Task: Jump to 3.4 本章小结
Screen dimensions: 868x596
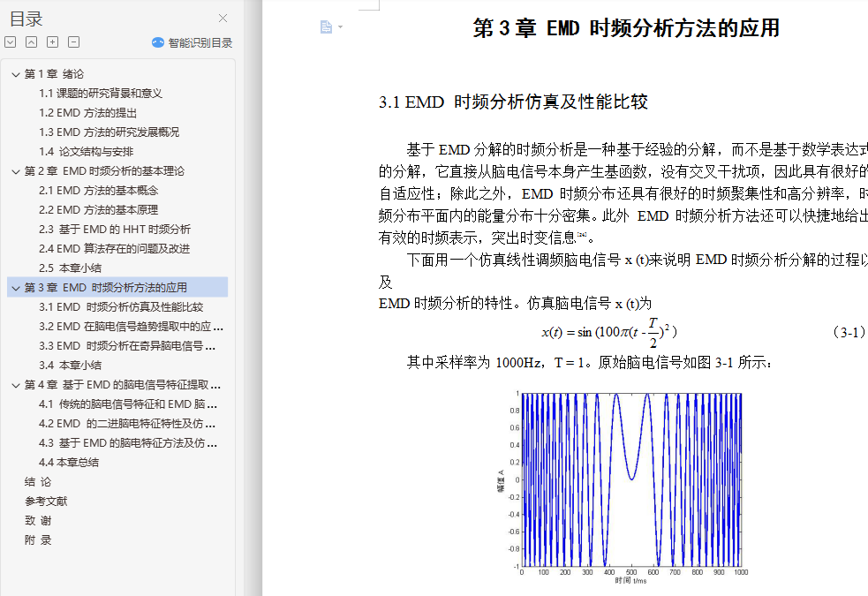Action: 71,366
